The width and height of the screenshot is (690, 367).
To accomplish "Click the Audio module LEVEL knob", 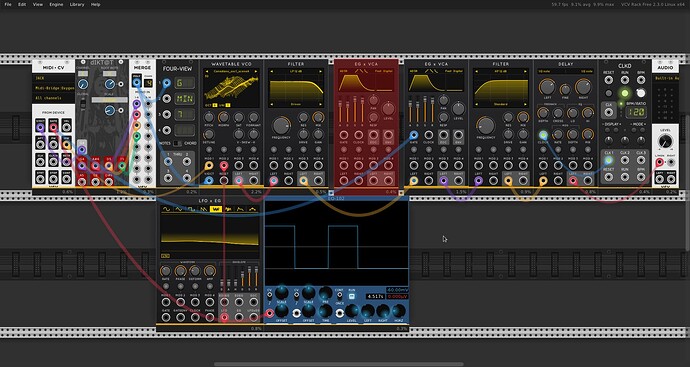I will point(665,142).
